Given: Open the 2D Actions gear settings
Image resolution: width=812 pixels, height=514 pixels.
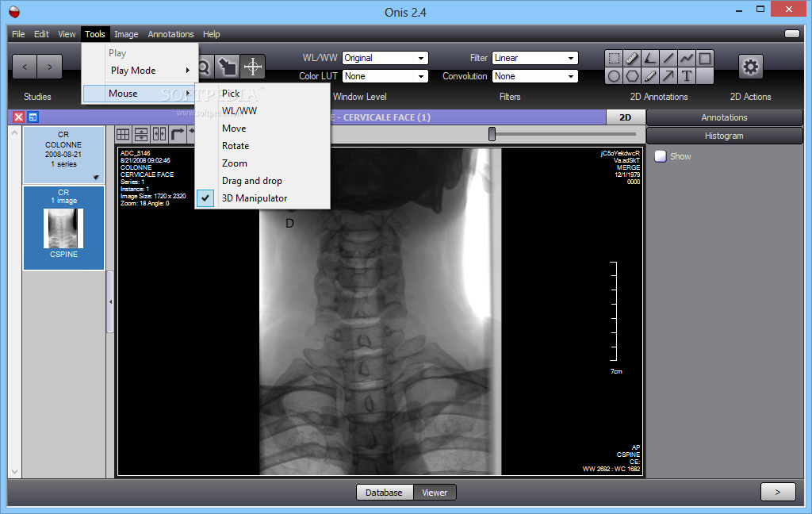Looking at the screenshot, I should coord(750,67).
